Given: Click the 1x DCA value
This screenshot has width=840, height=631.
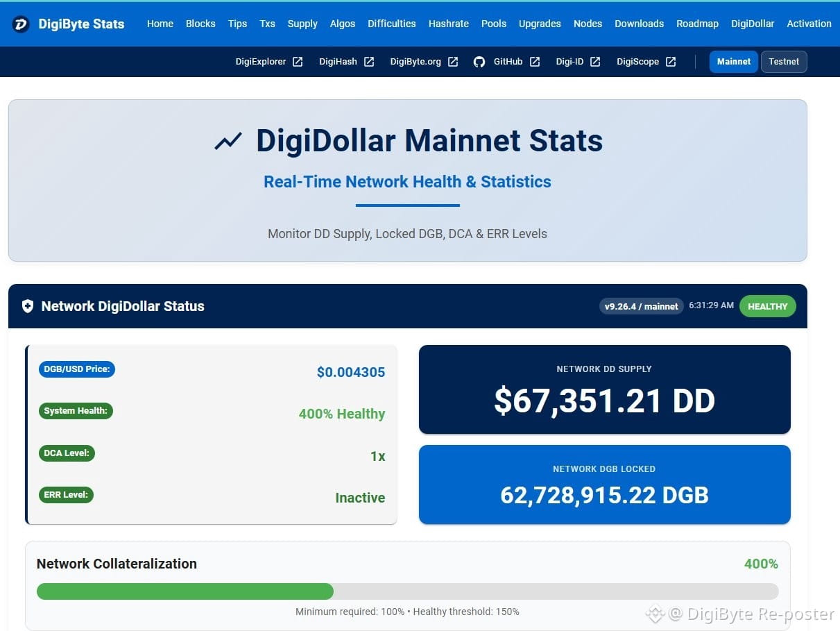Looking at the screenshot, I should coord(377,456).
